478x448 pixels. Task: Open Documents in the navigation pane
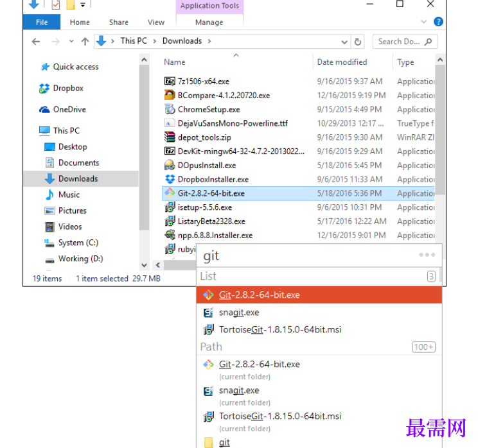point(78,162)
